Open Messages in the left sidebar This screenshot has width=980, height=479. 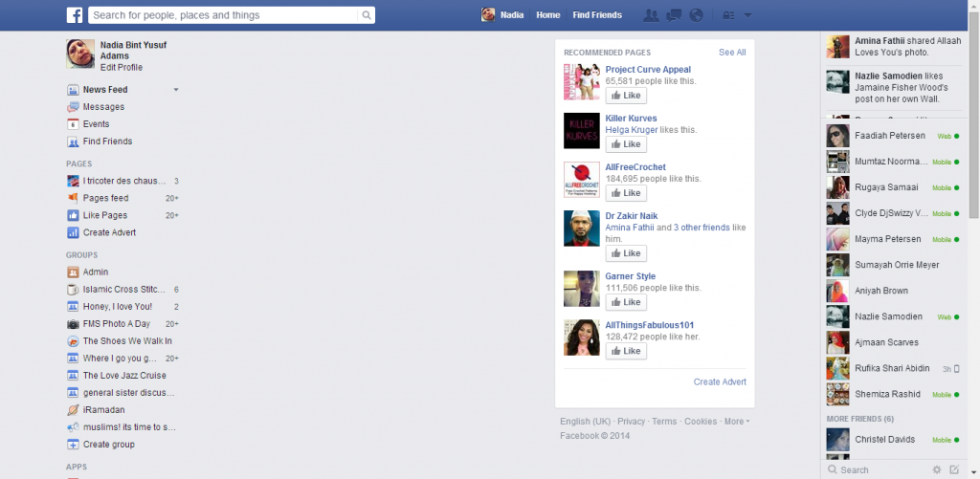103,107
